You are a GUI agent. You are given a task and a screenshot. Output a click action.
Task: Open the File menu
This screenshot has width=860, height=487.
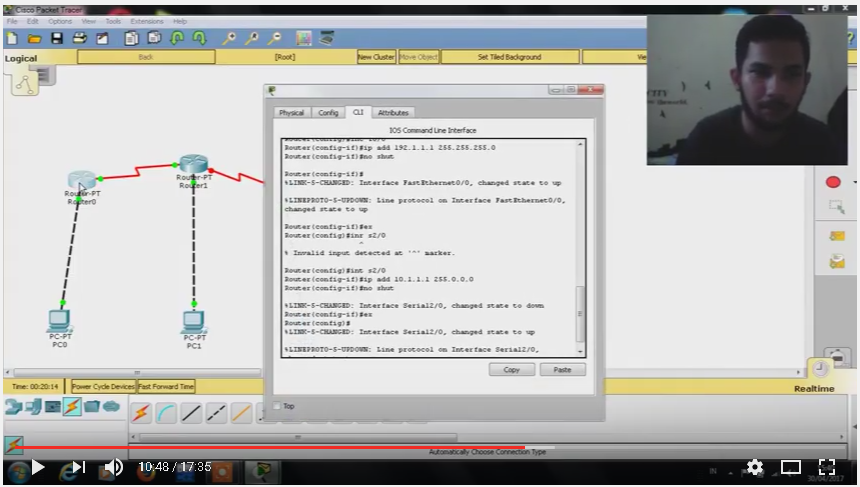[x=12, y=21]
